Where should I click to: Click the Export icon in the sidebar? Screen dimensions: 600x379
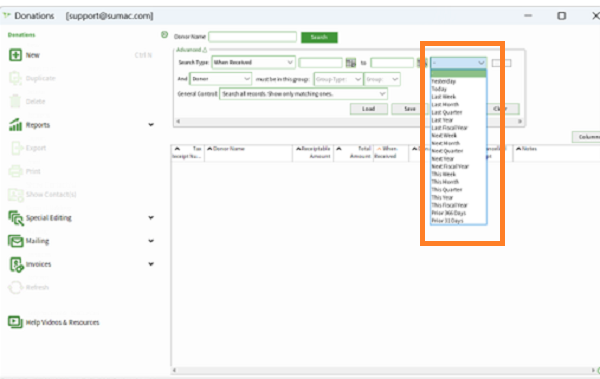point(16,148)
